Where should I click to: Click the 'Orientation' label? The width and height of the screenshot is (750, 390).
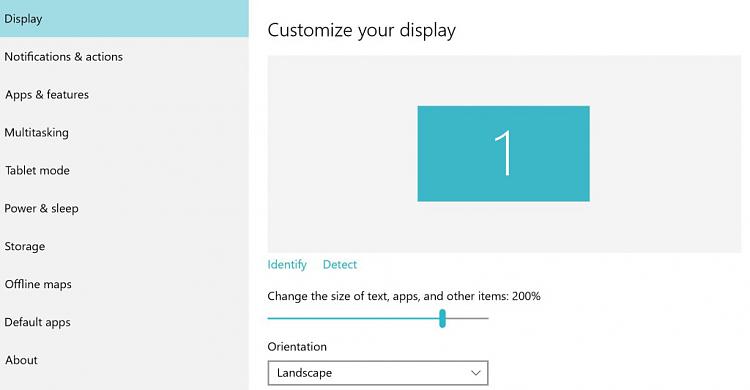[x=297, y=346]
